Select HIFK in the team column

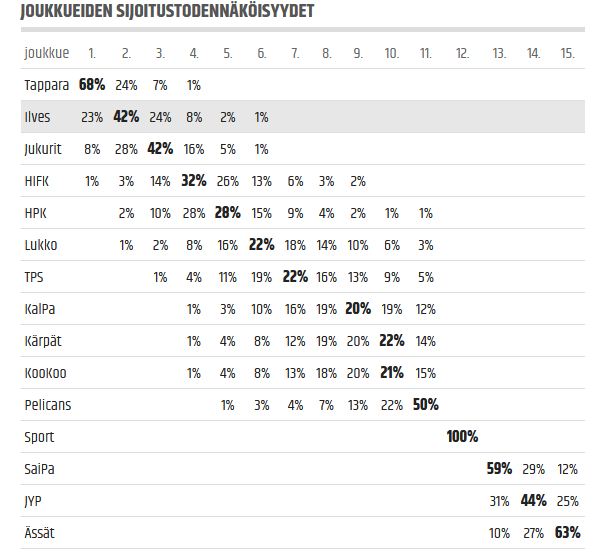(x=35, y=181)
